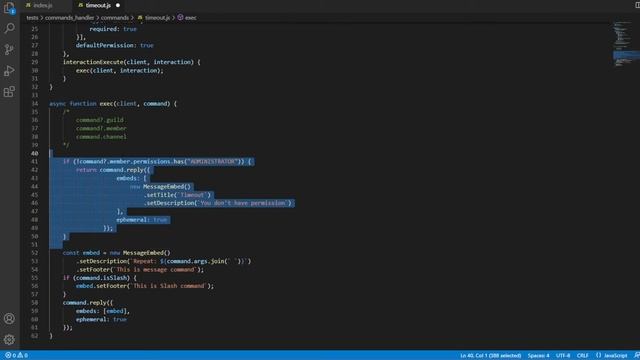Change indentation via Spaces: 4
640x360 pixels.
(538, 356)
